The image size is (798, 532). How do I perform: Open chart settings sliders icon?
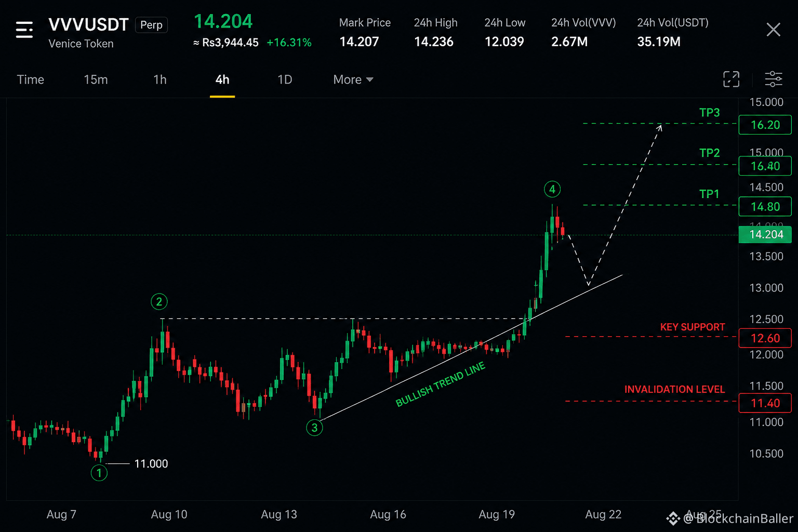(x=774, y=79)
